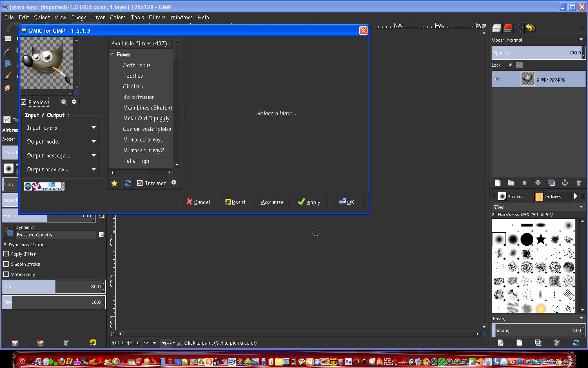The height and width of the screenshot is (368, 588).
Task: Create a new layer in Layers panel
Action: click(497, 183)
